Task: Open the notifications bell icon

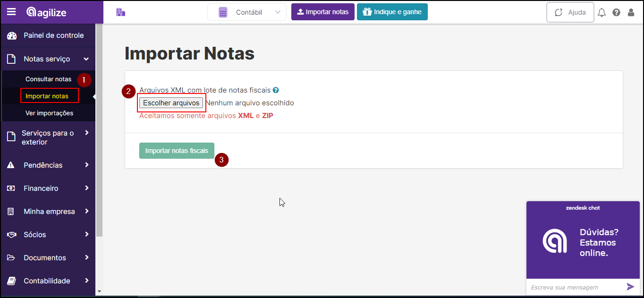Action: [x=602, y=13]
